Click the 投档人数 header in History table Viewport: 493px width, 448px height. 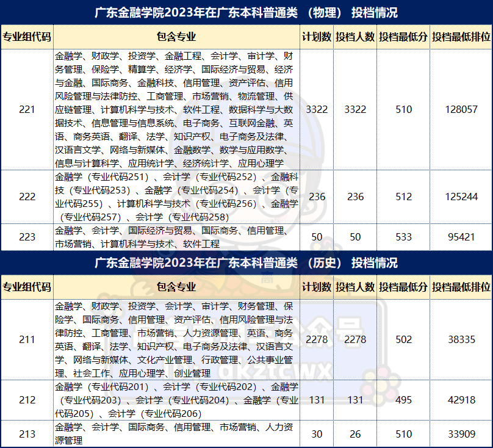coord(355,287)
